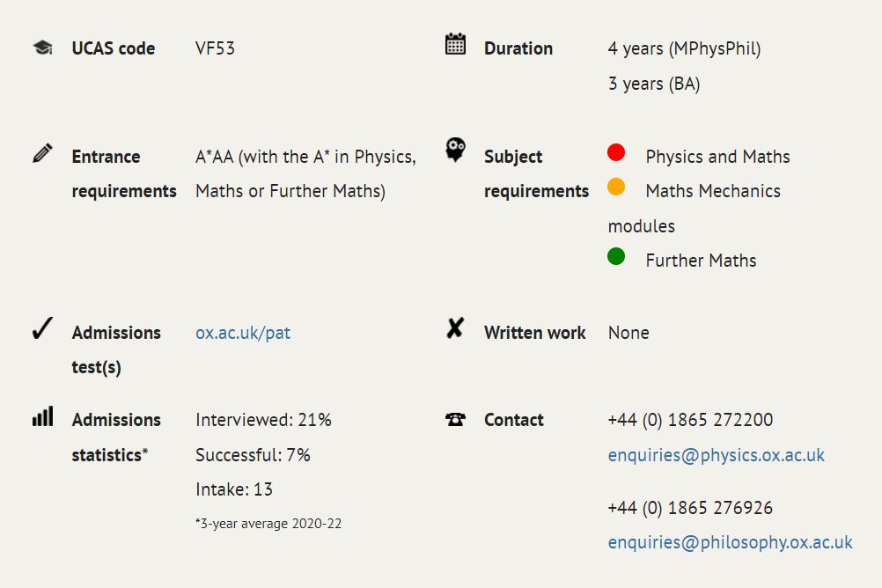Click the pencil icon beside Entrance requirements

[43, 153]
